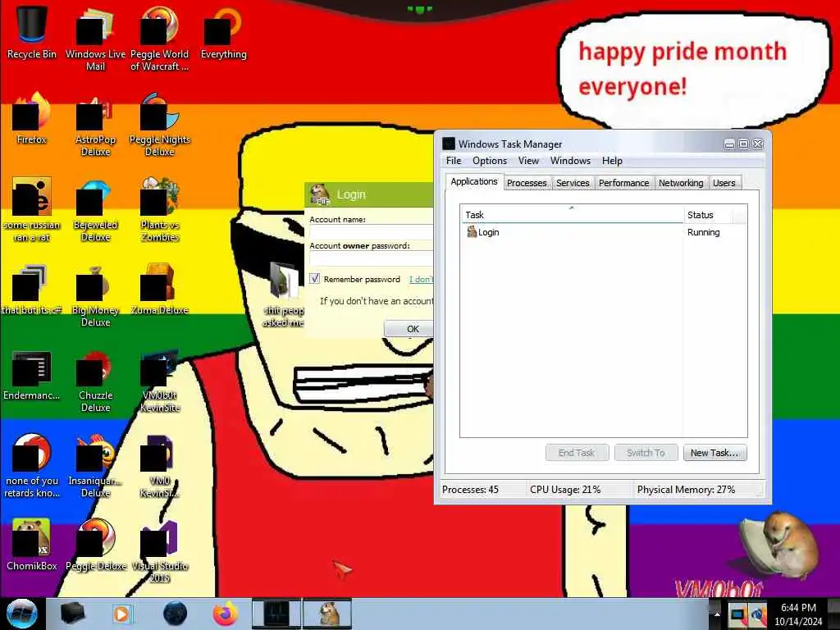Open the Recycle Bin desktop icon
The height and width of the screenshot is (630, 840).
(x=32, y=32)
